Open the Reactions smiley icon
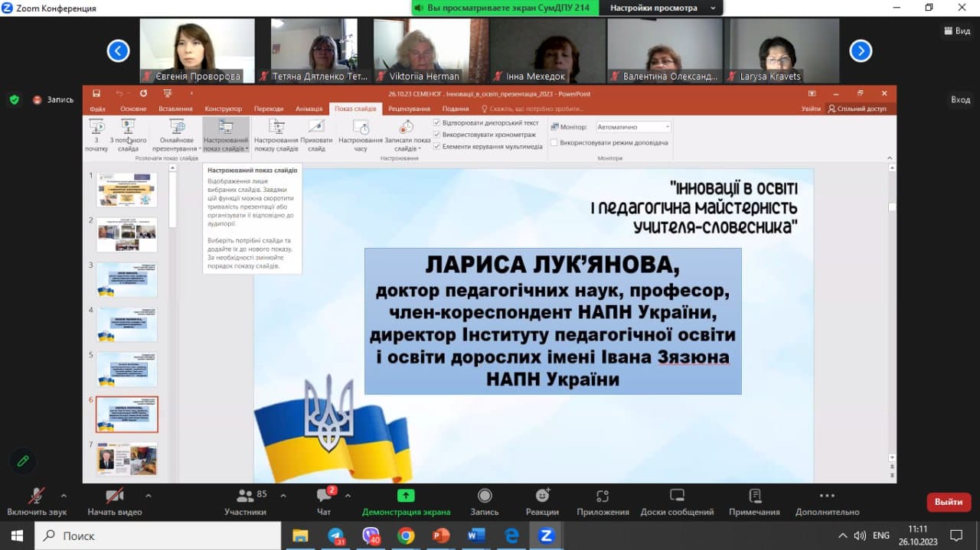980x550 pixels. coord(542,496)
